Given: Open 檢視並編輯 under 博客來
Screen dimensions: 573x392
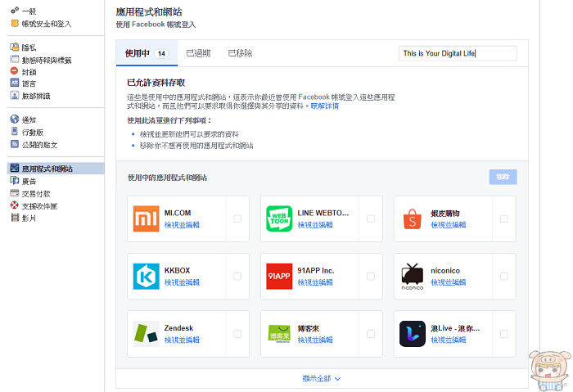Looking at the screenshot, I should [x=315, y=340].
